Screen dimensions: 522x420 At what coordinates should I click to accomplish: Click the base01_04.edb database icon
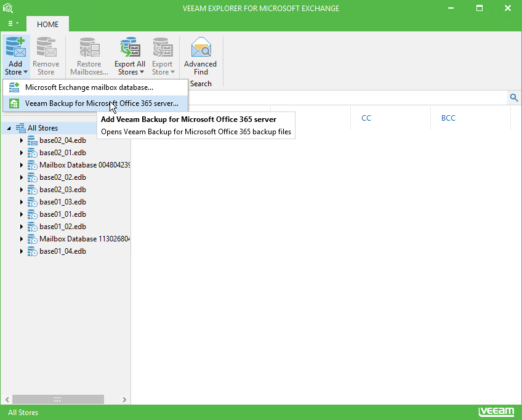click(x=32, y=251)
